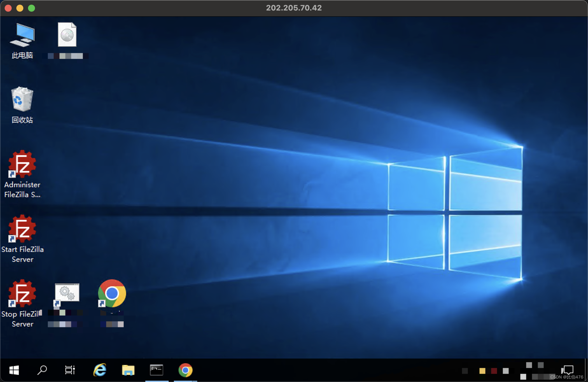Image resolution: width=588 pixels, height=382 pixels.
Task: Select the 此电脑 (This PC) desktop icon
Action: (x=22, y=36)
